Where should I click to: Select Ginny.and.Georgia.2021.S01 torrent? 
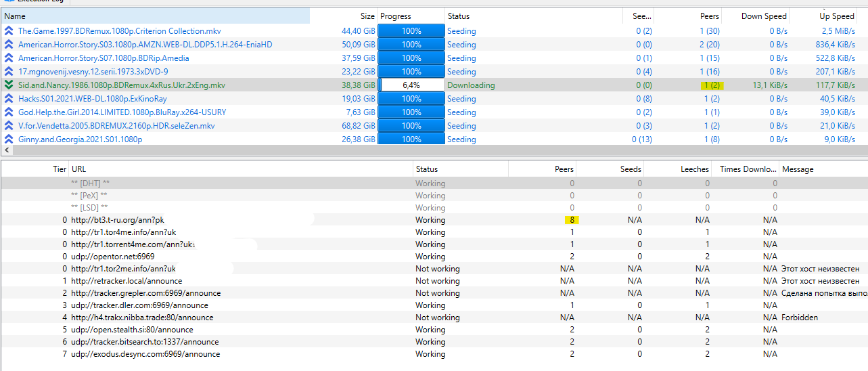pos(81,139)
